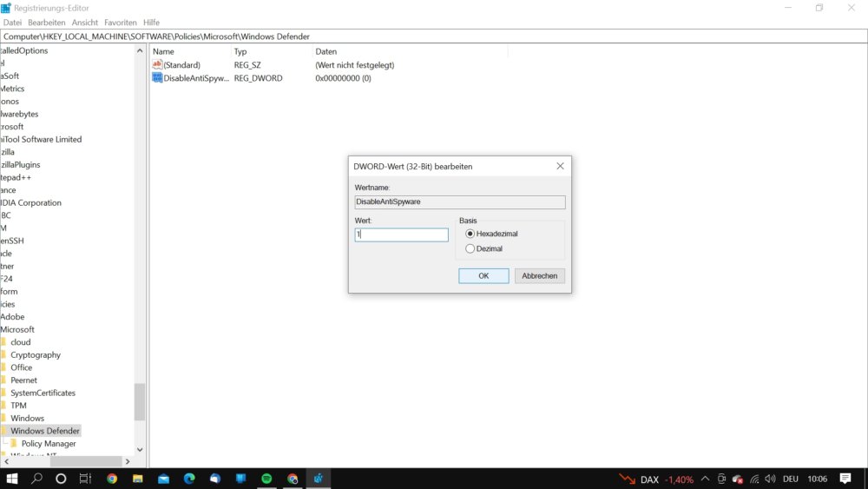The image size is (868, 489).
Task: Select the (Standard) value entry
Action: [181, 65]
